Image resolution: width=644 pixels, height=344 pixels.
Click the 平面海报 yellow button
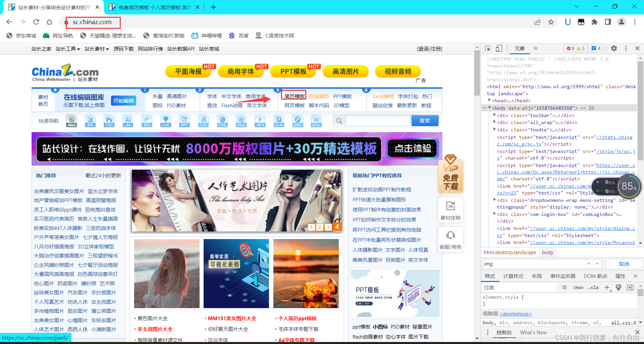coord(188,71)
